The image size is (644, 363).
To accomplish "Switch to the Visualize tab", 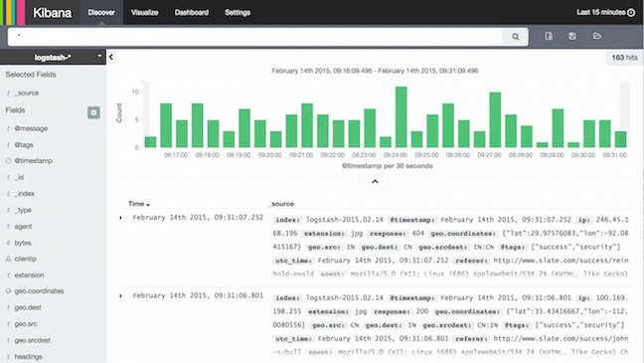I will pos(144,12).
